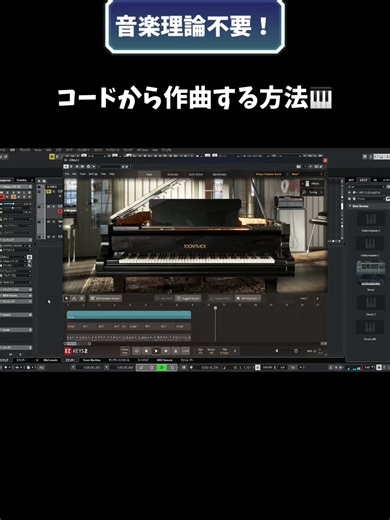Click the Cubase transport stop button
Image resolution: width=390 pixels, height=520 pixels.
pyautogui.click(x=151, y=367)
